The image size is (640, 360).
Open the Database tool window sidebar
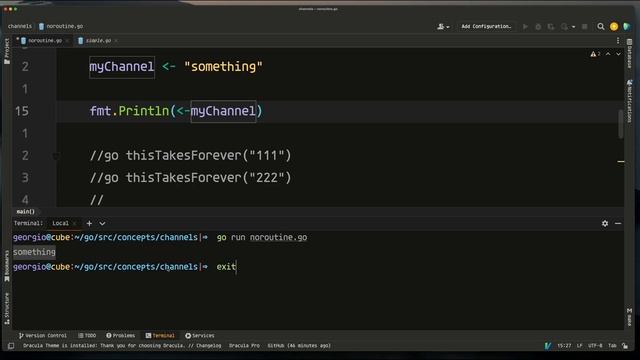(629, 54)
